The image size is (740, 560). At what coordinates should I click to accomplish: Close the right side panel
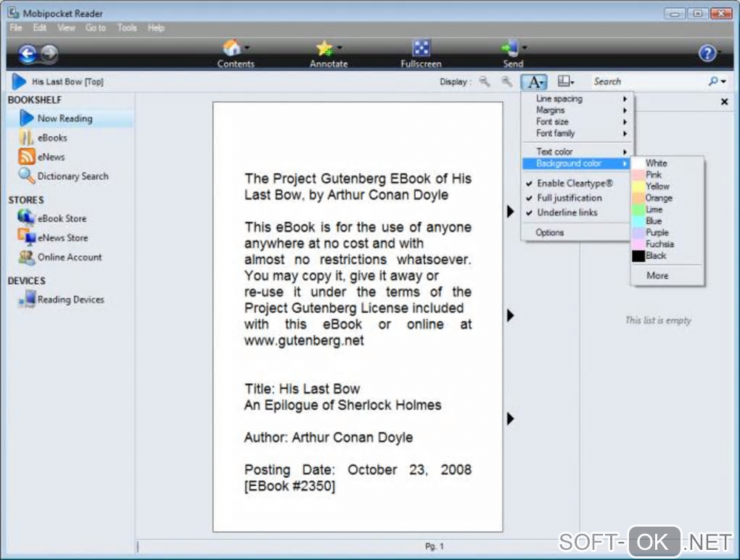coord(725,102)
